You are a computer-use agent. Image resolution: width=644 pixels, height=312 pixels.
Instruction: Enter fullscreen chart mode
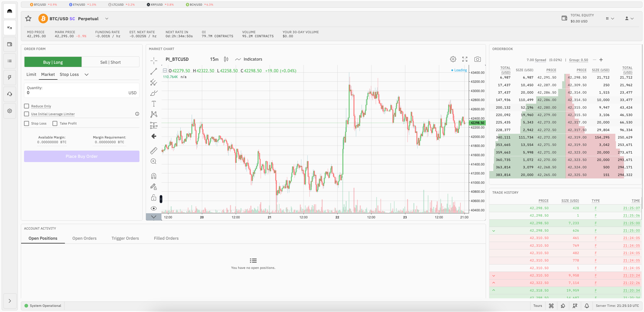click(465, 59)
